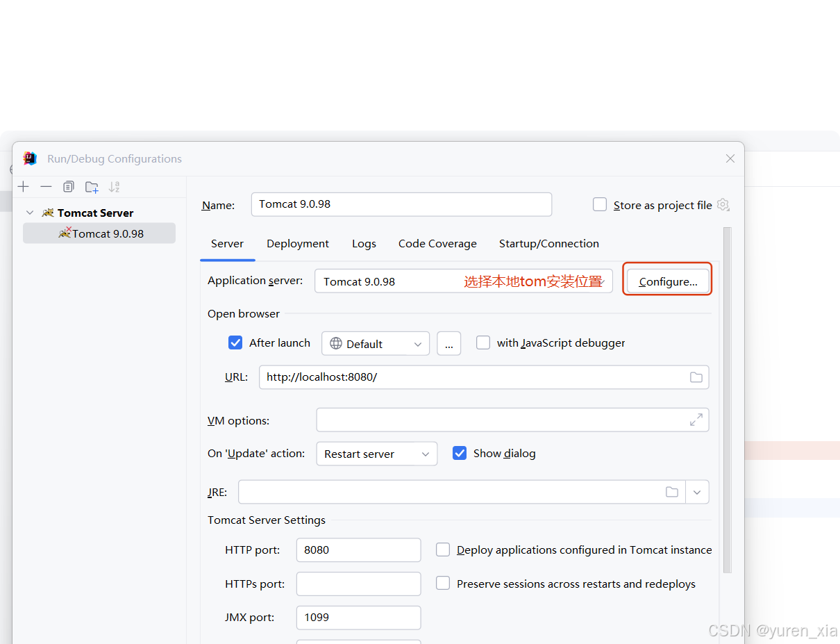Click the HTTPs port field

(x=358, y=584)
